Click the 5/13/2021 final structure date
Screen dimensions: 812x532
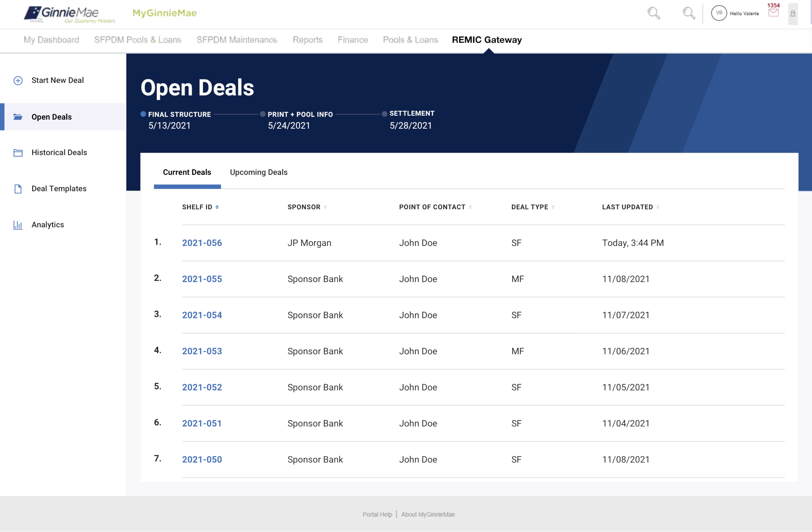coord(169,126)
